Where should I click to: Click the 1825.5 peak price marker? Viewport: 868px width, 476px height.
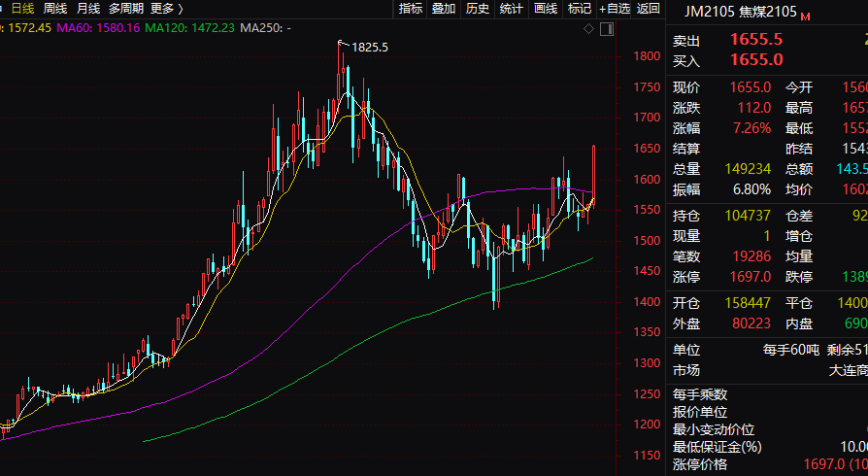coord(370,48)
